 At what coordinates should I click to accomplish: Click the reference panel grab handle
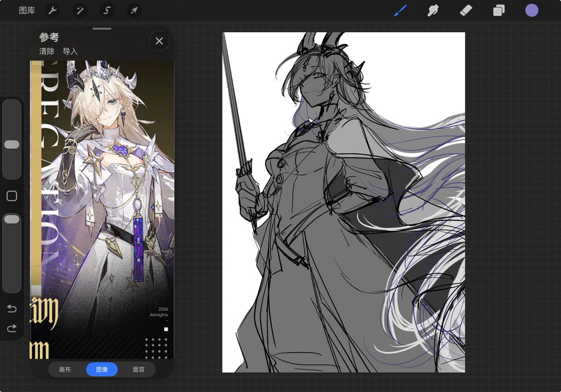point(102,29)
